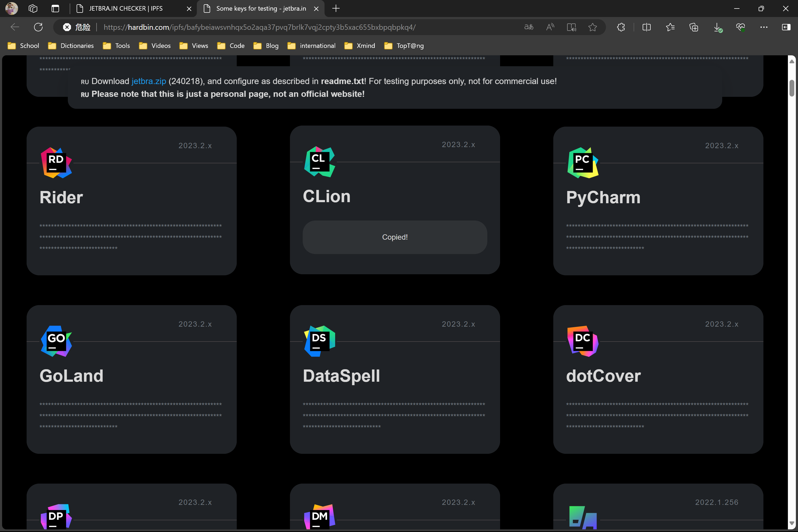The width and height of the screenshot is (798, 532).
Task: Click the DP product icon
Action: pos(56,517)
